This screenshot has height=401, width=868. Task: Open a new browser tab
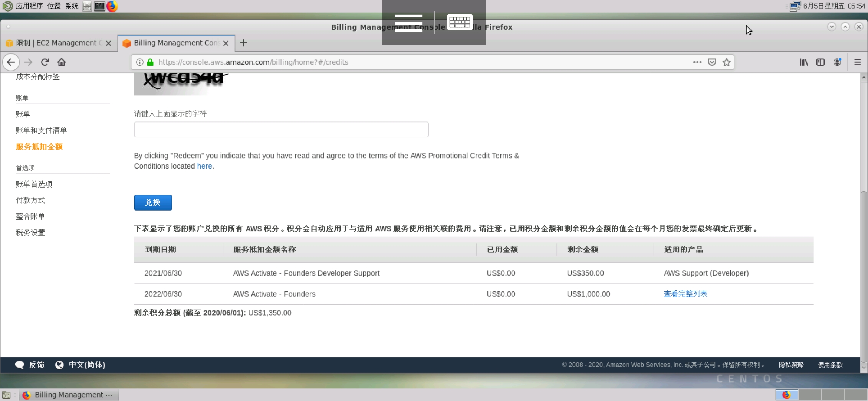243,43
